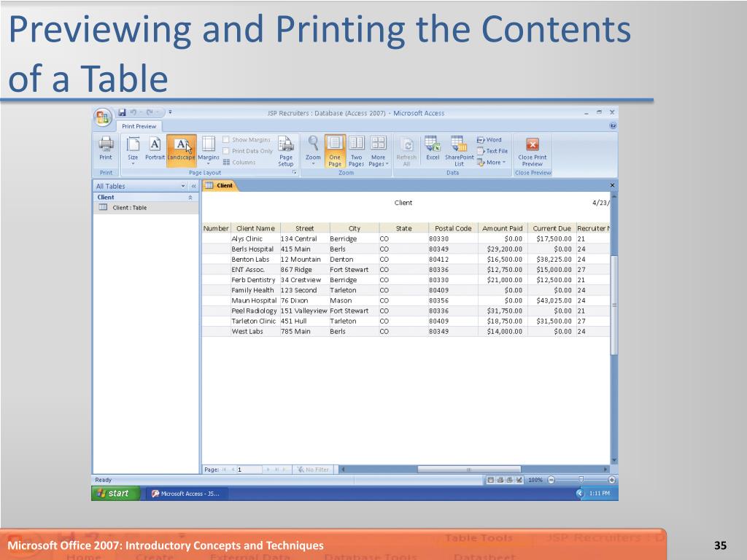Click Redo in Quick Access Toolbar
The width and height of the screenshot is (747, 560).
[x=150, y=112]
